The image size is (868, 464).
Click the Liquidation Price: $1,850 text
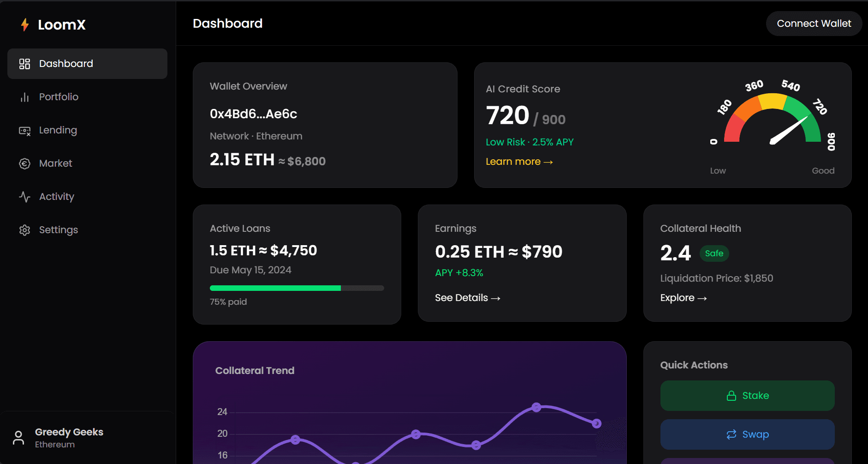point(717,278)
